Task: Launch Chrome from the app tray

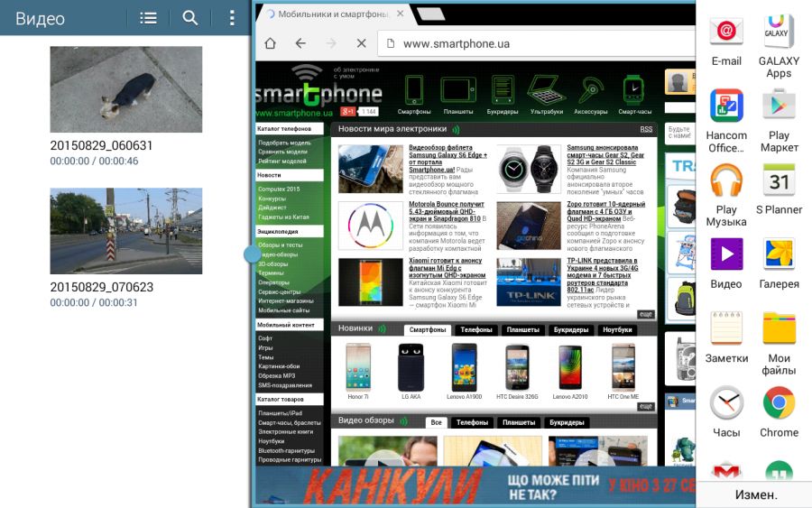Action: (x=779, y=403)
